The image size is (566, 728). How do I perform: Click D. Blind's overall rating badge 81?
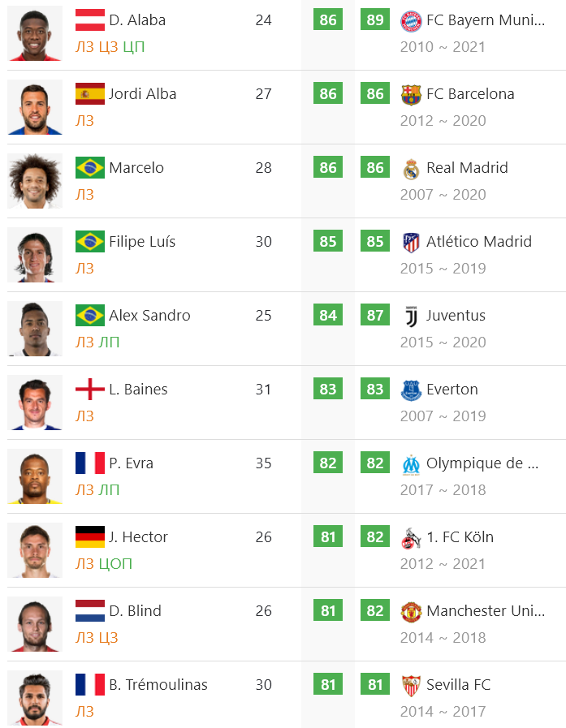point(328,610)
